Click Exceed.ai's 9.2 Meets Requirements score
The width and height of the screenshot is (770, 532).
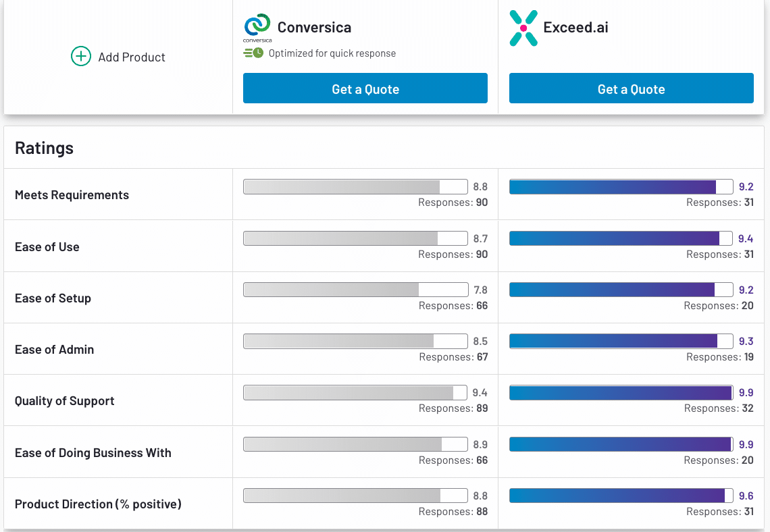tap(746, 186)
